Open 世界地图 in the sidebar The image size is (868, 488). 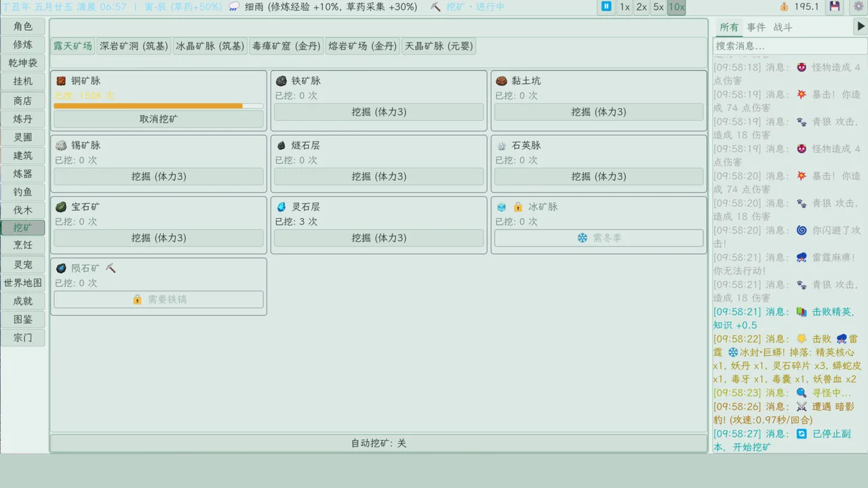pyautogui.click(x=23, y=283)
